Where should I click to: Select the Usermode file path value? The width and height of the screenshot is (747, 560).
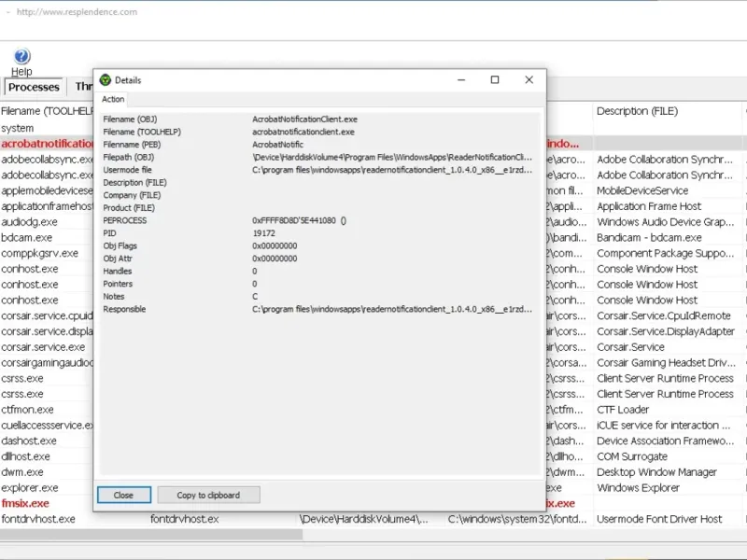coord(392,170)
